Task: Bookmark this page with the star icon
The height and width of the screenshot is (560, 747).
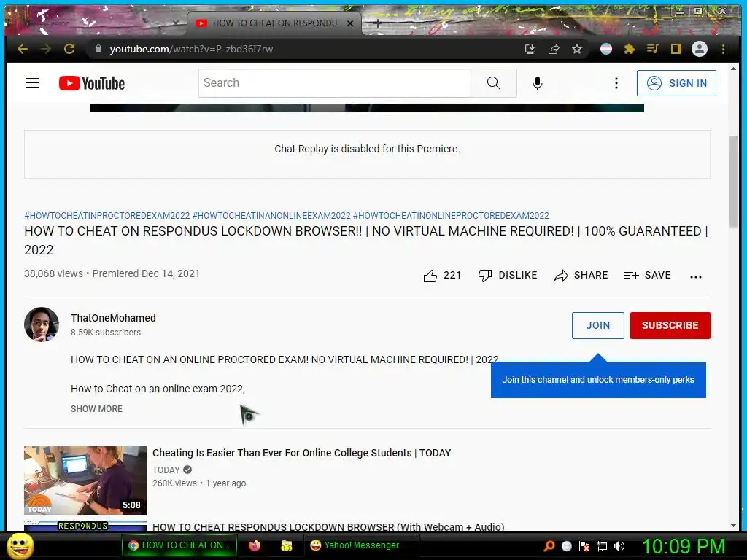Action: [577, 49]
